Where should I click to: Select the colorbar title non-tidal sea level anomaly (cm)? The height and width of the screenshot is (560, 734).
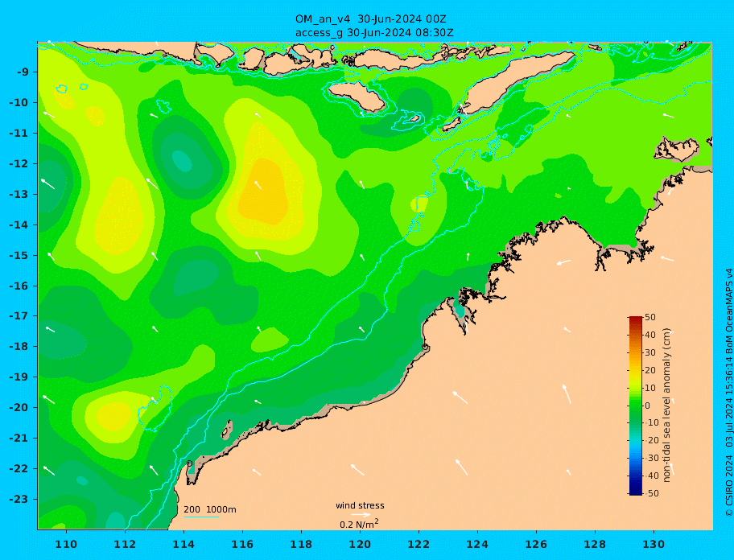(667, 406)
